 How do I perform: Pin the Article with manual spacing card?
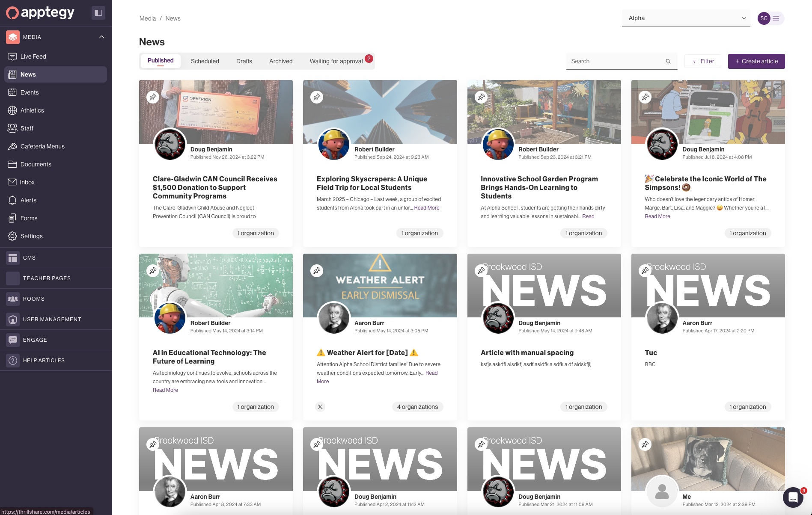(481, 271)
